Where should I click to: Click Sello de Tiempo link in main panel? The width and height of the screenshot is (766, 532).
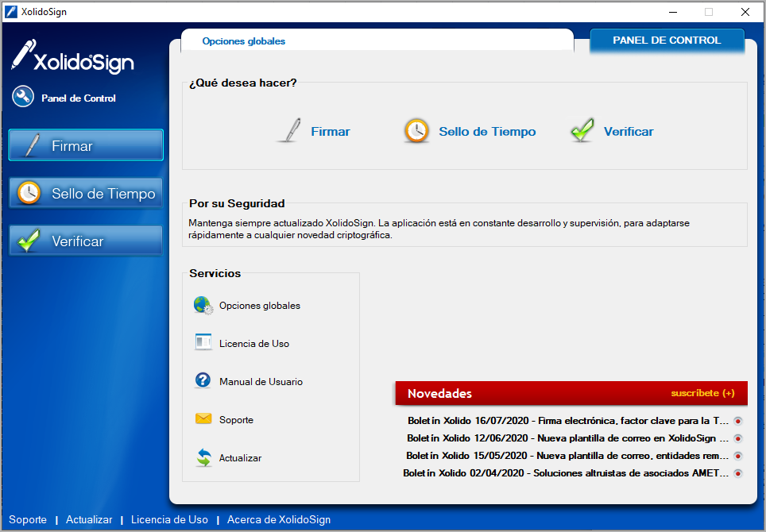(487, 132)
